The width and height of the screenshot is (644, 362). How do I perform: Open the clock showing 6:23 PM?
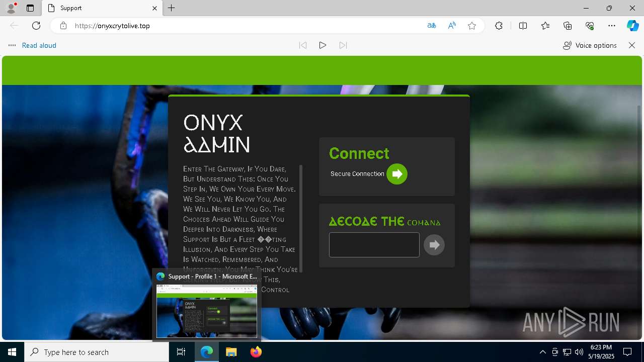[x=601, y=352]
